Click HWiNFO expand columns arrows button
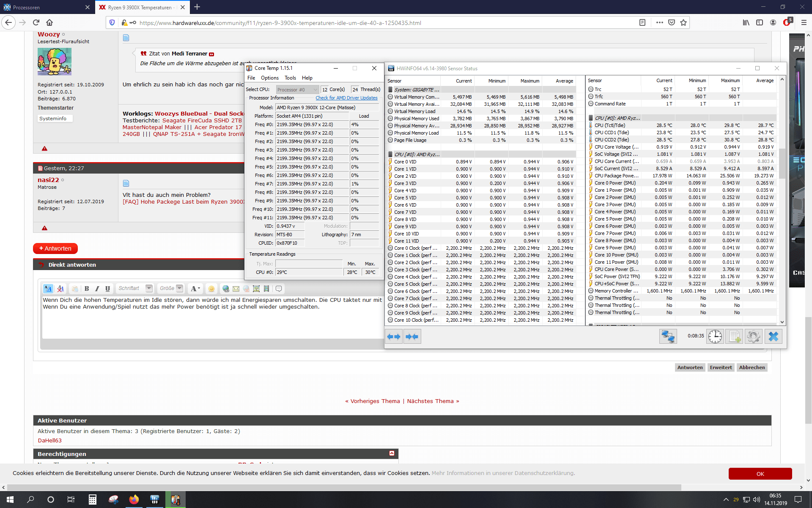This screenshot has width=812, height=508. (x=394, y=337)
